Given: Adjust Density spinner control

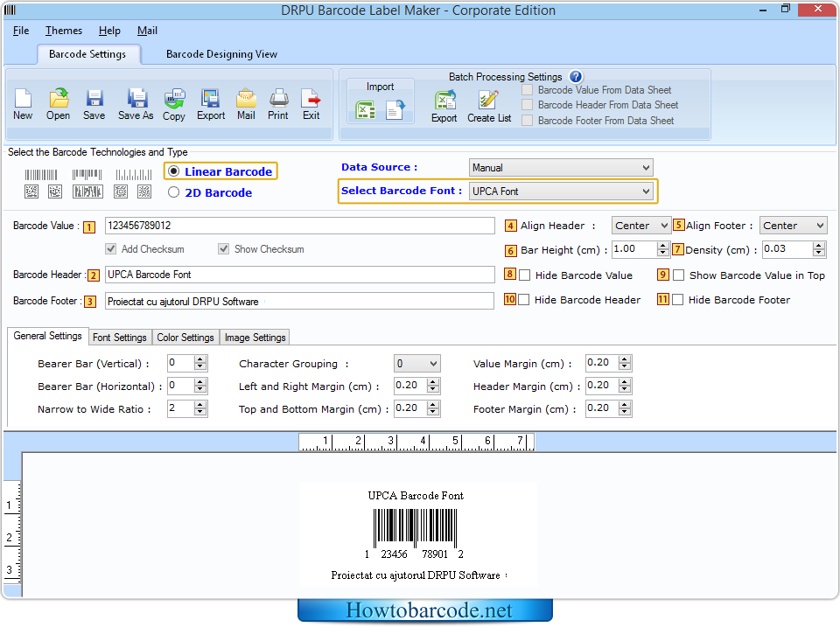Looking at the screenshot, I should pos(819,249).
